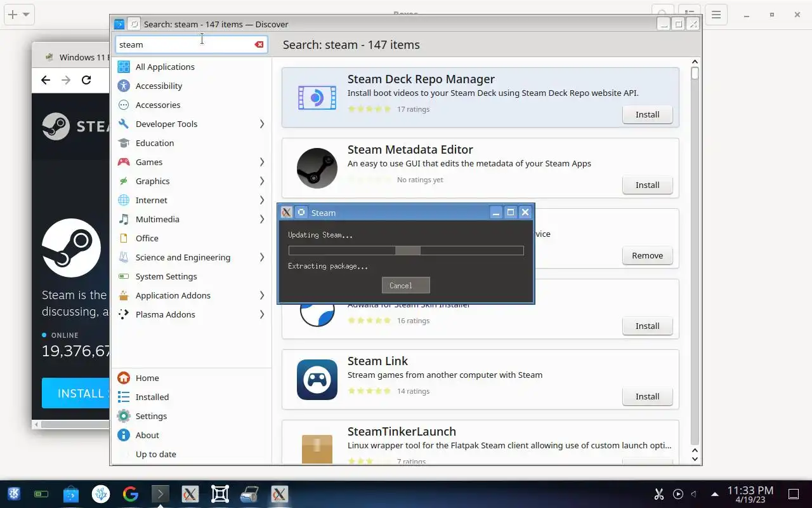Open the Graphics category
Viewport: 812px width, 508px height.
point(191,181)
